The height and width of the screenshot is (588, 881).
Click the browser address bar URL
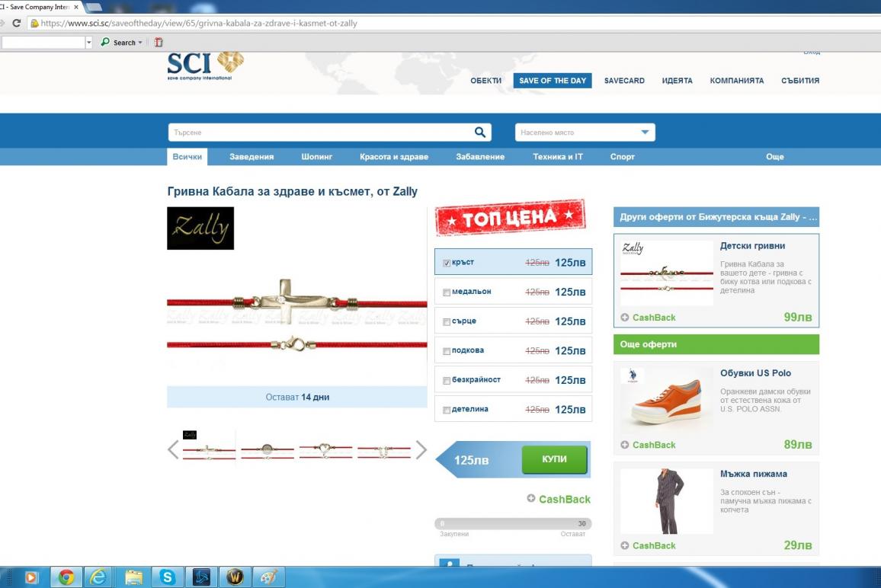coord(199,23)
